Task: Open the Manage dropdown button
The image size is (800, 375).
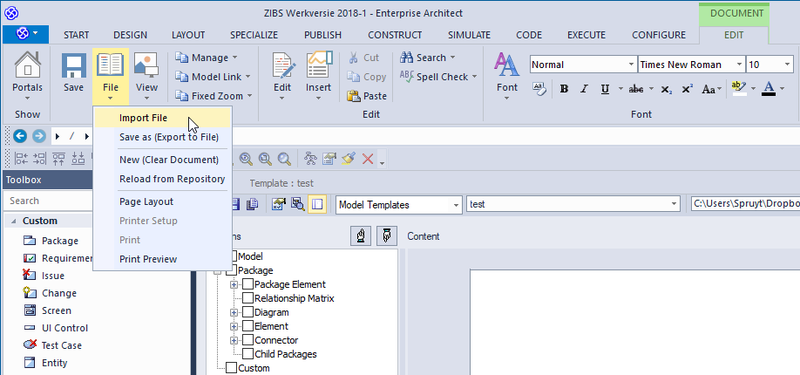Action: pos(207,58)
